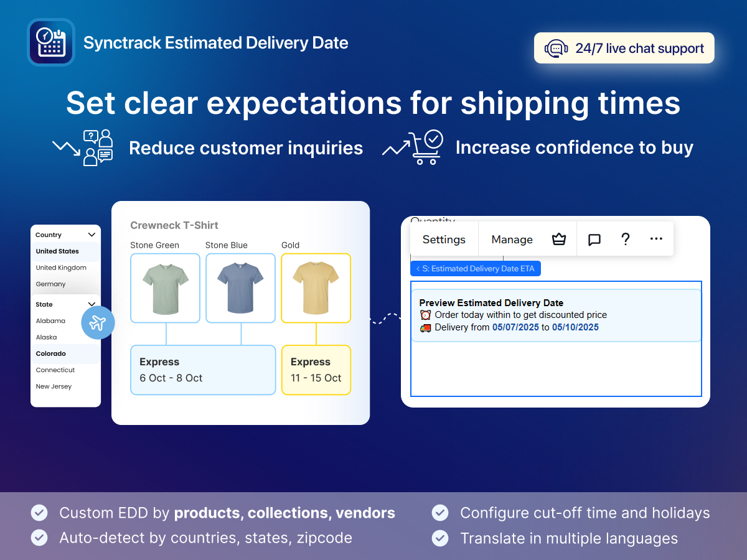Click the S: Estimated Delivery Date ETA breadcrumb
The height and width of the screenshot is (560, 747).
tap(476, 269)
